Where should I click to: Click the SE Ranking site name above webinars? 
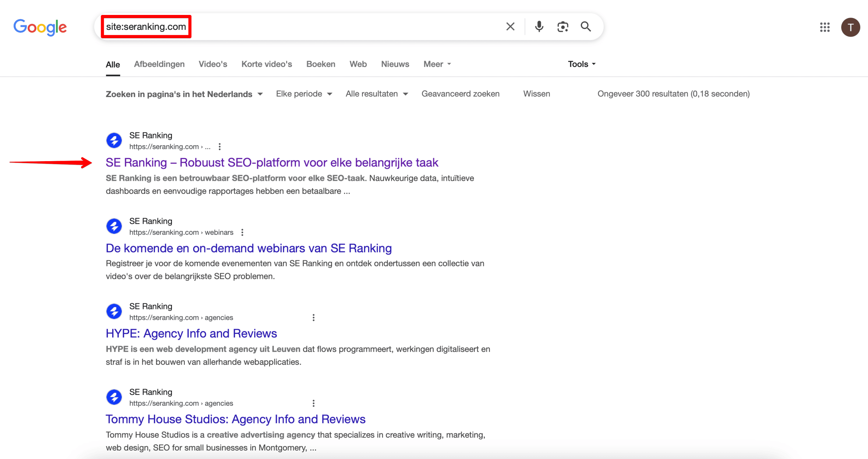tap(151, 221)
